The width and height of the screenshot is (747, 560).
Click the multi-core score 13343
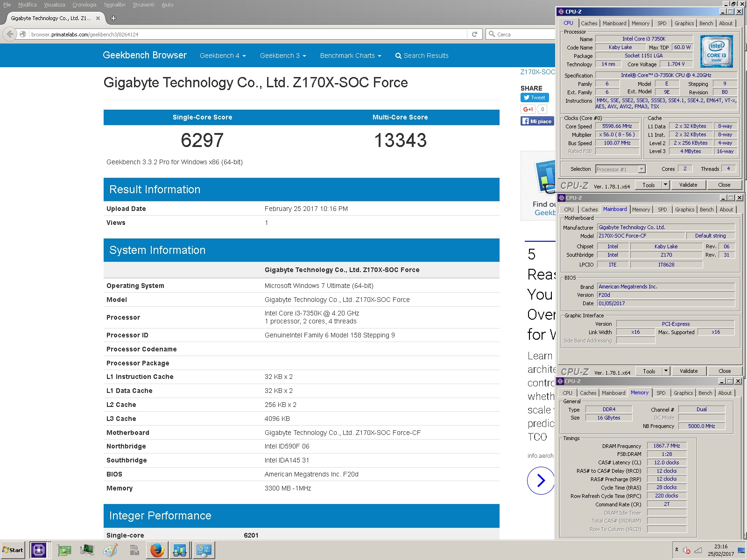click(400, 140)
